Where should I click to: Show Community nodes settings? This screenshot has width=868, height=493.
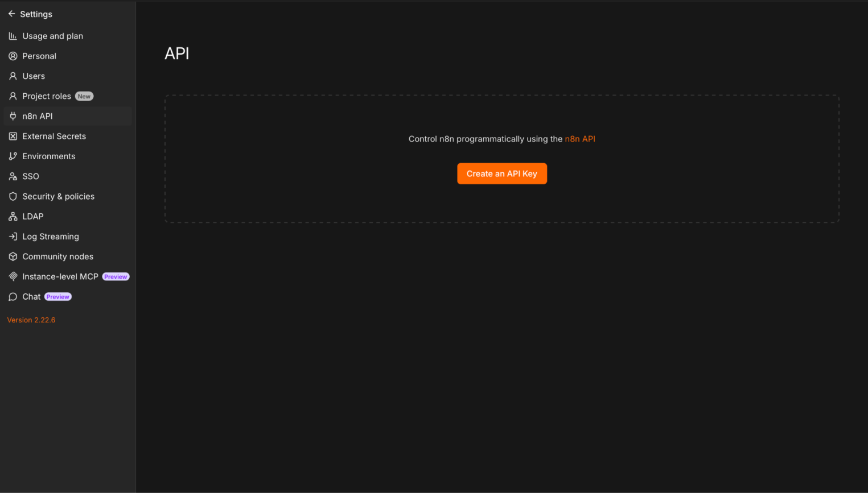click(x=68, y=256)
